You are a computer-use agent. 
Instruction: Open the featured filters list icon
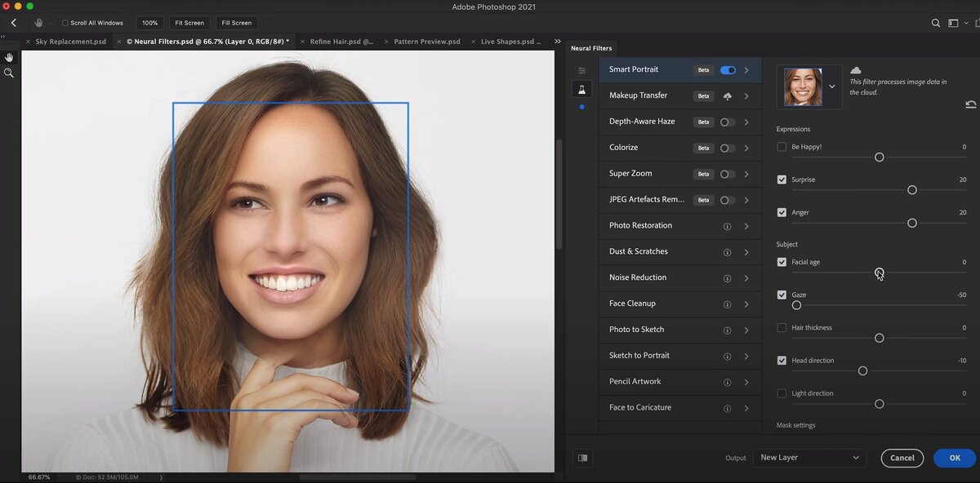tap(581, 71)
